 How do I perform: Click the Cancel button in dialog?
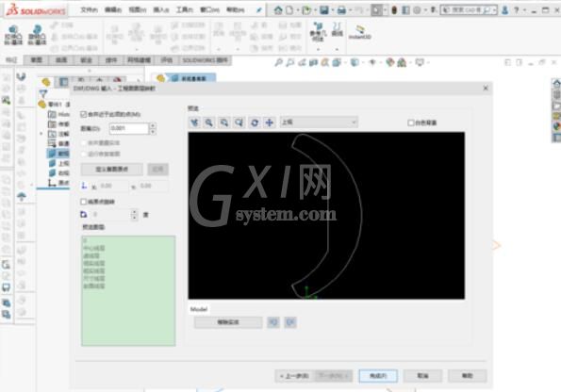click(422, 376)
